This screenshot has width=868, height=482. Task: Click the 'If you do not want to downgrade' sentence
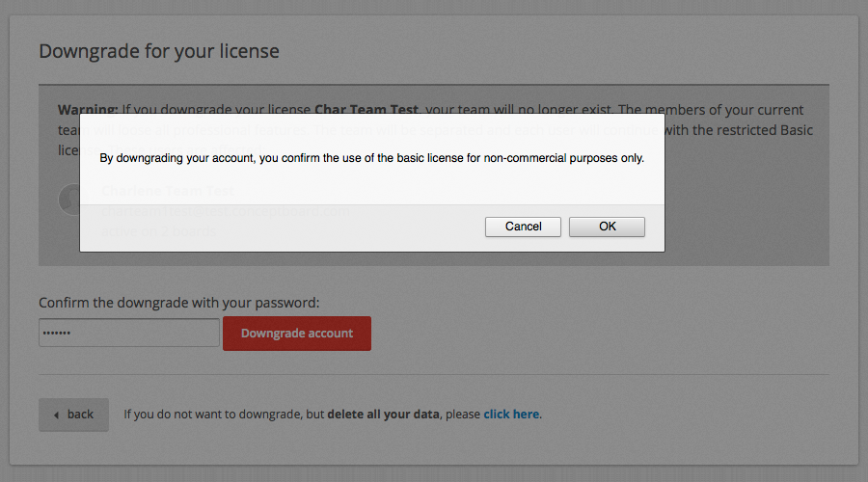click(x=333, y=414)
